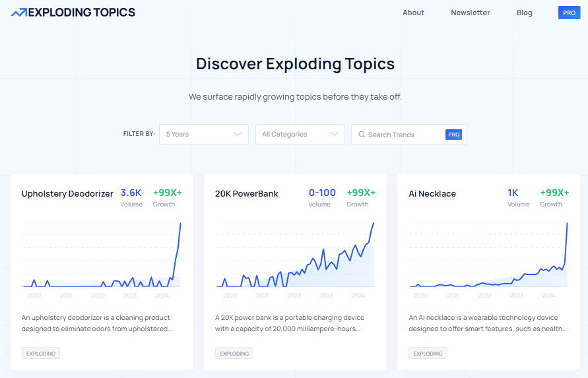The height and width of the screenshot is (378, 588).
Task: Click the EXPLODING TOPICS wordmark
Action: click(81, 13)
